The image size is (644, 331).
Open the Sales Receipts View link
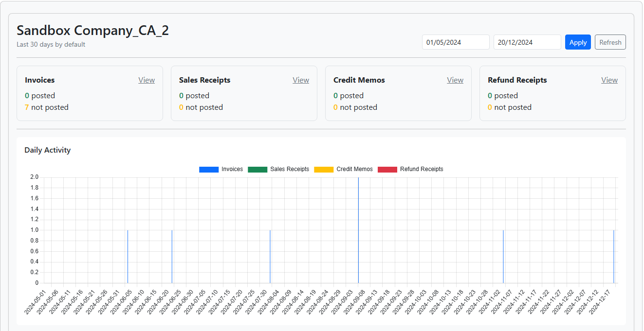pos(301,80)
